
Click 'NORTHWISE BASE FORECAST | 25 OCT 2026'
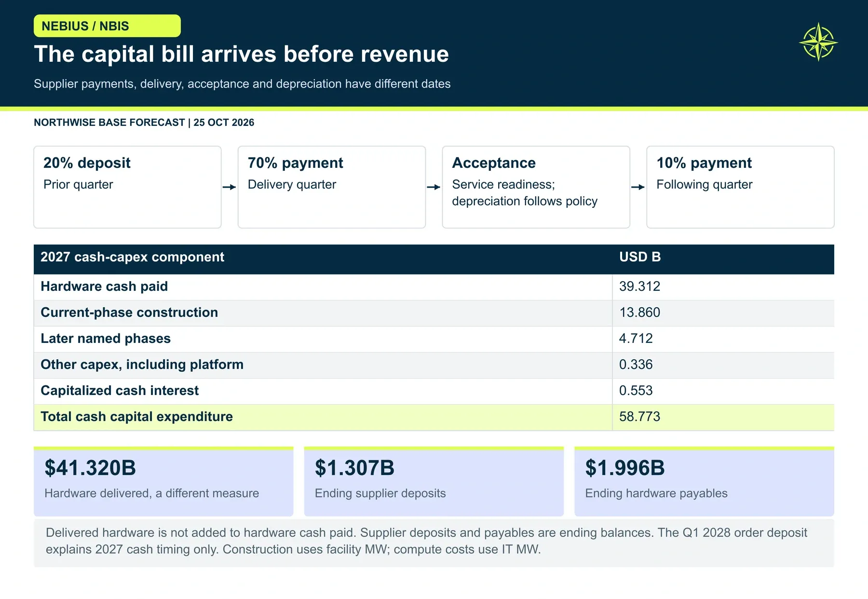pos(144,123)
